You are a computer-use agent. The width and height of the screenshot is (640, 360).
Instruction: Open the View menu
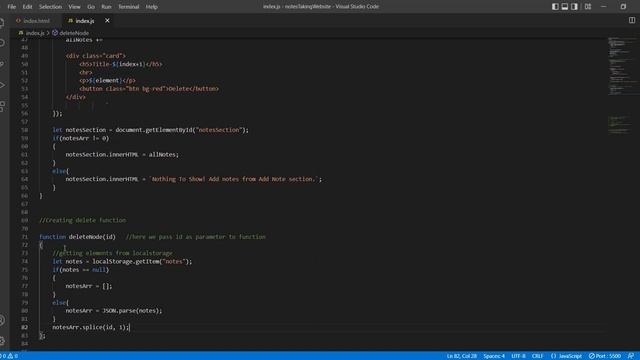point(74,7)
